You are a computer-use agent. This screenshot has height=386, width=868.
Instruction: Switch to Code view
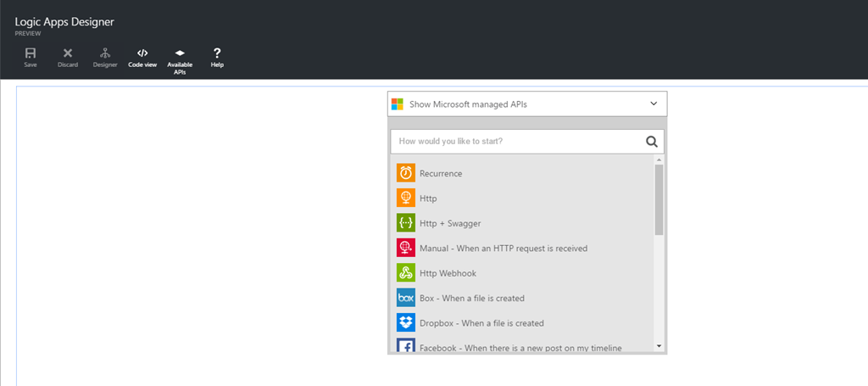click(142, 53)
